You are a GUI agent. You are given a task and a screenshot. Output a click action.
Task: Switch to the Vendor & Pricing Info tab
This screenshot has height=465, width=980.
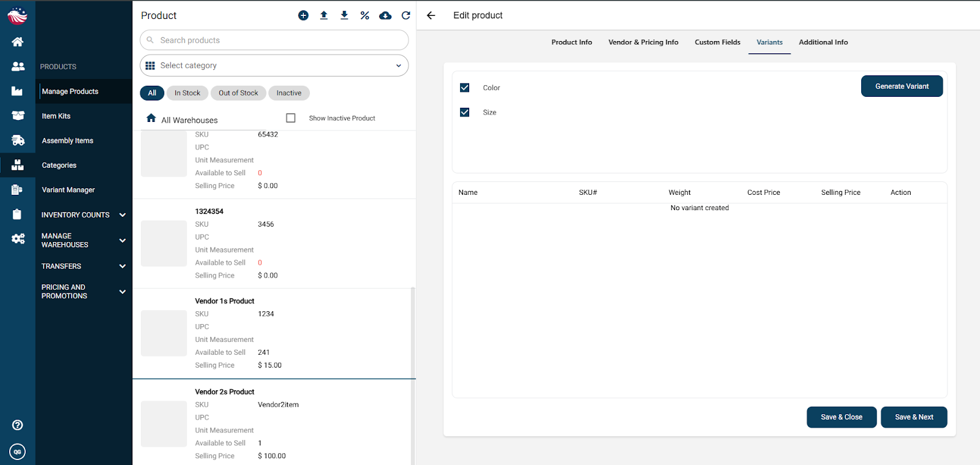click(643, 42)
